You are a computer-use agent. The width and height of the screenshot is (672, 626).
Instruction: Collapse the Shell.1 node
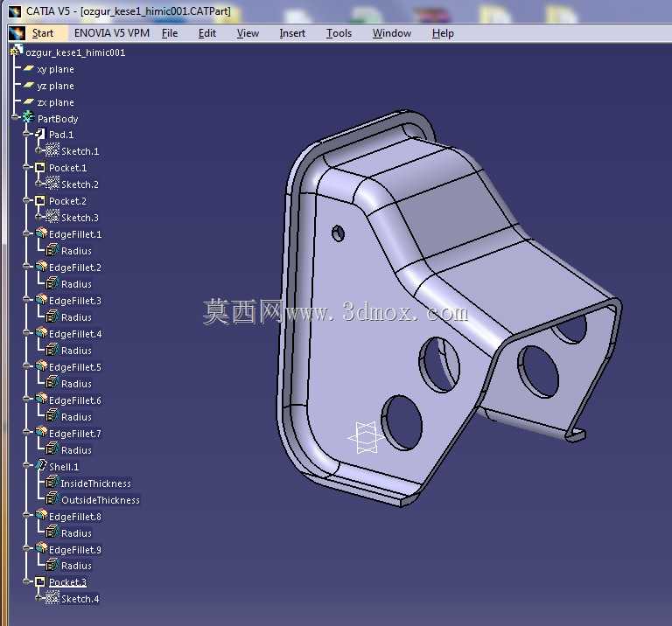coord(27,466)
